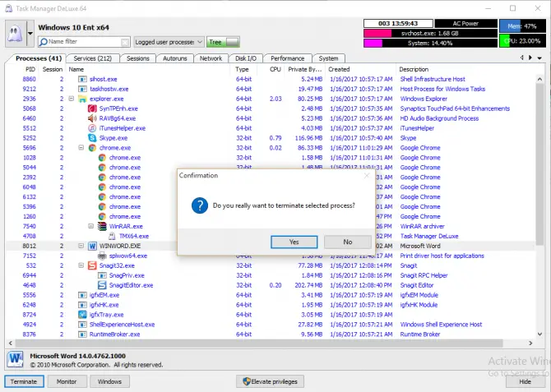Switch to the Performance tab

click(x=287, y=58)
